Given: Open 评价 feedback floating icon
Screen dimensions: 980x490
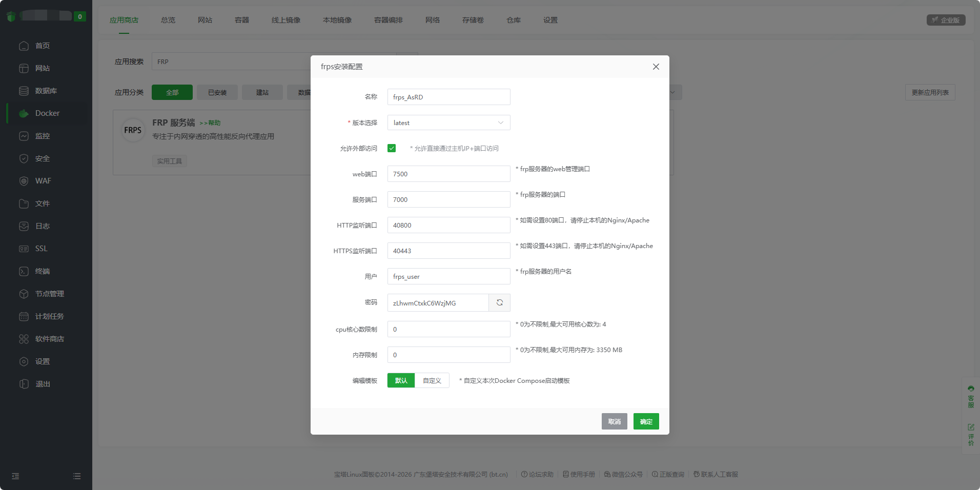Looking at the screenshot, I should point(971,435).
